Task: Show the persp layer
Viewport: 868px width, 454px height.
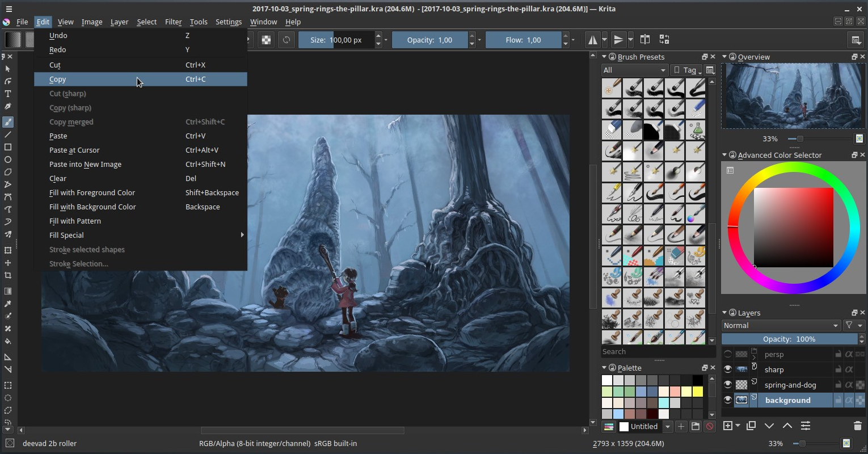Action: click(x=728, y=354)
